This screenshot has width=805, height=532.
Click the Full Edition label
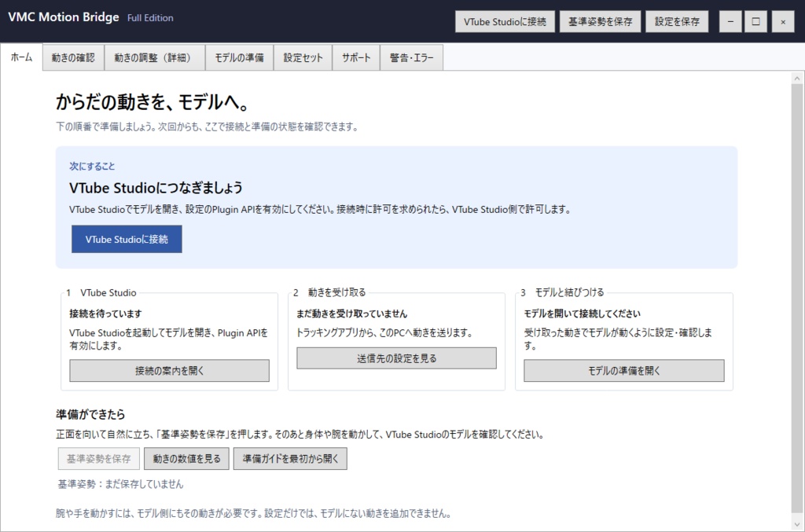(x=150, y=18)
